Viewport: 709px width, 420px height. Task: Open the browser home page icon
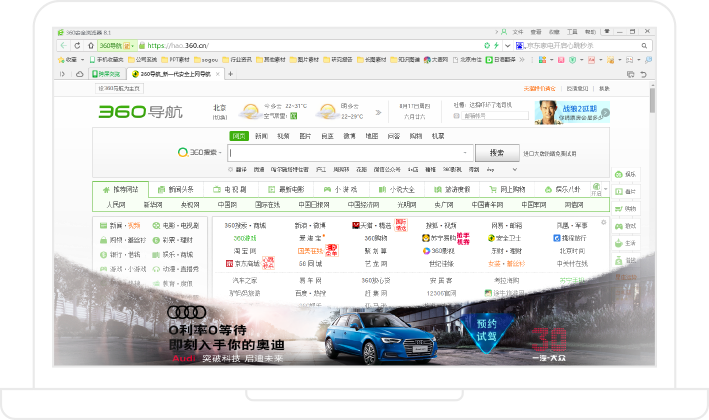pos(90,45)
